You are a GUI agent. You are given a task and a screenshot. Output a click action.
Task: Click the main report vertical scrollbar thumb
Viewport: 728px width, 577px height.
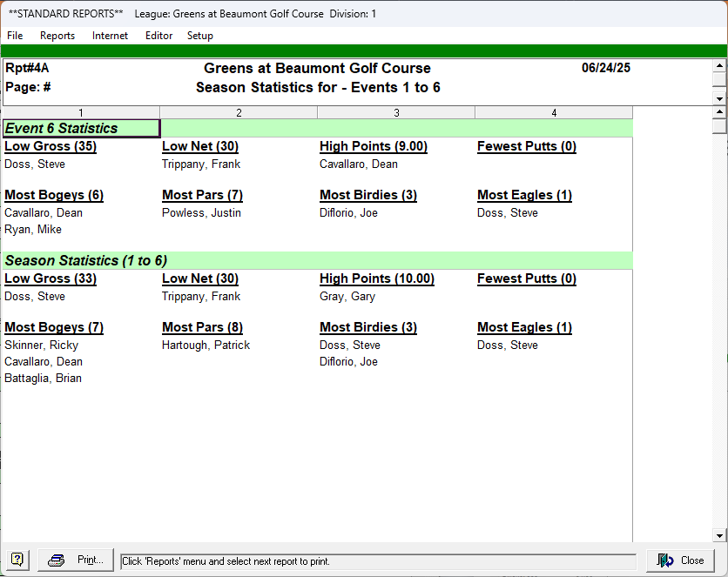(719, 126)
